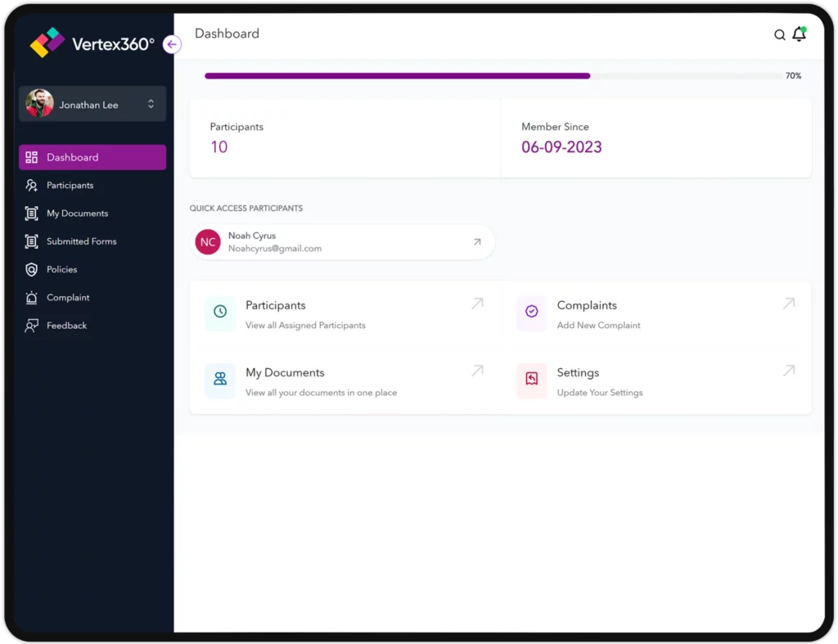Screen dimensions: 838x644
Task: Click Noah Cyrus avatar initials NC
Action: [207, 242]
